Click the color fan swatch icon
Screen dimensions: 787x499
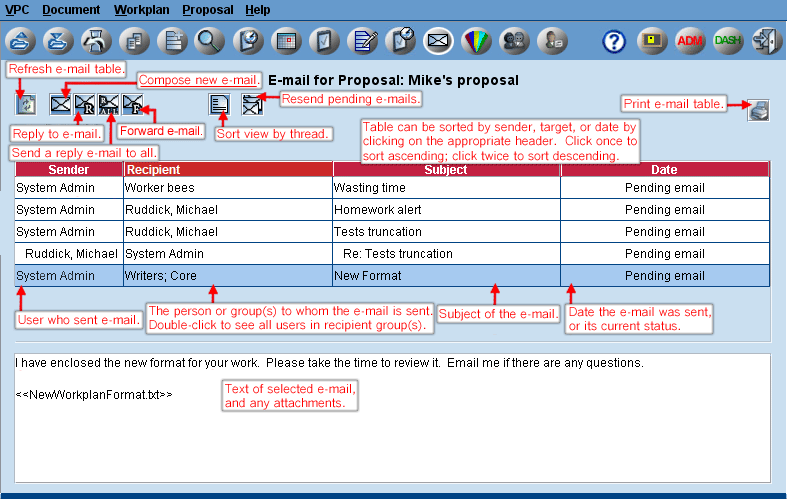pos(476,41)
